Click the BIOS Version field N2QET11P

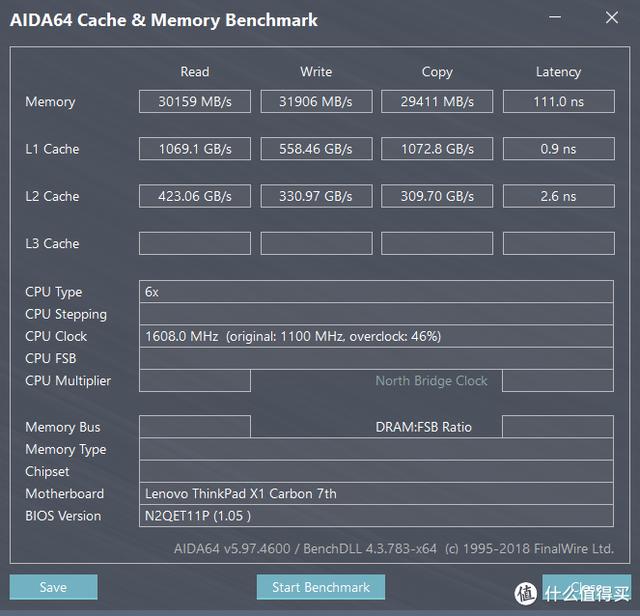click(376, 516)
